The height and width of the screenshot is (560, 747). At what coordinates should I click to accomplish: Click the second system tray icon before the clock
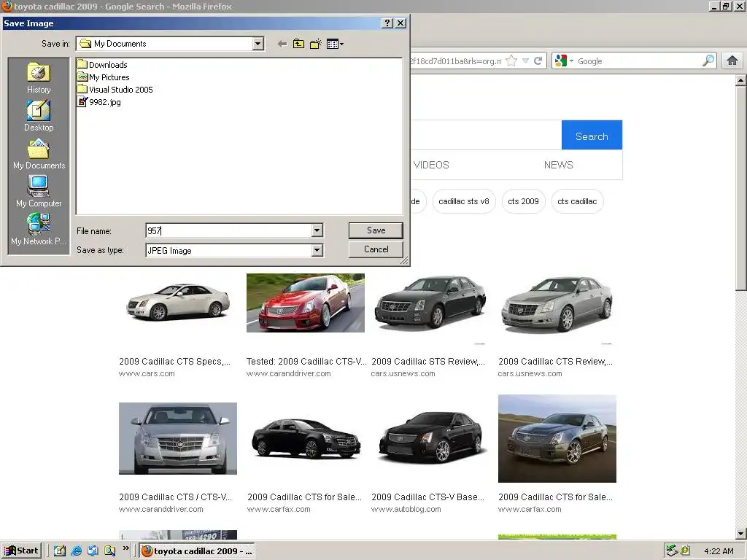[685, 551]
